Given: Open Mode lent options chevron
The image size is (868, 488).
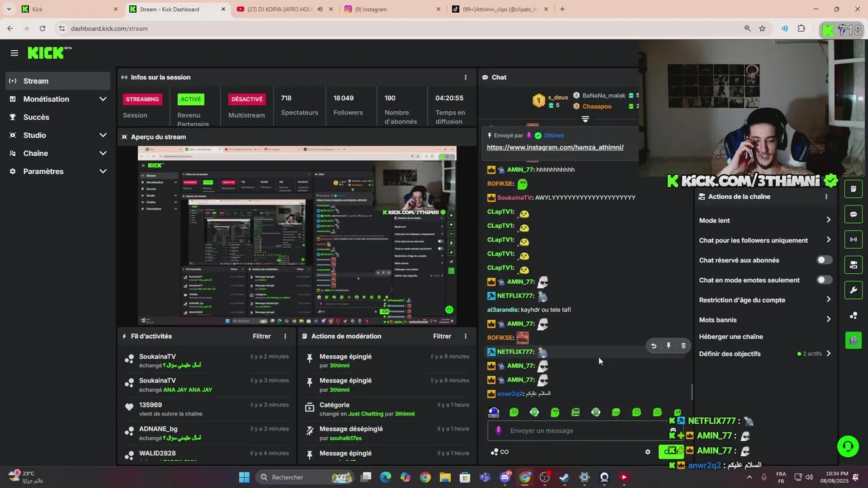Looking at the screenshot, I should (x=828, y=220).
